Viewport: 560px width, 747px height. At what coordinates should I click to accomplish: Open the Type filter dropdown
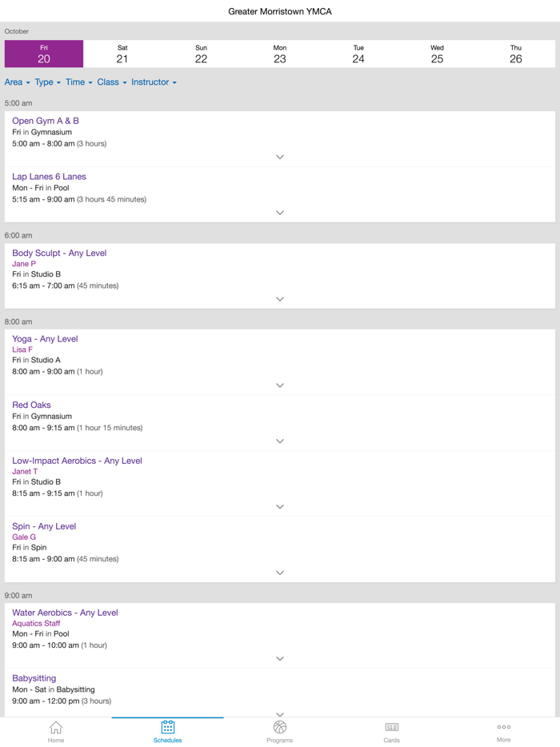pyautogui.click(x=47, y=82)
